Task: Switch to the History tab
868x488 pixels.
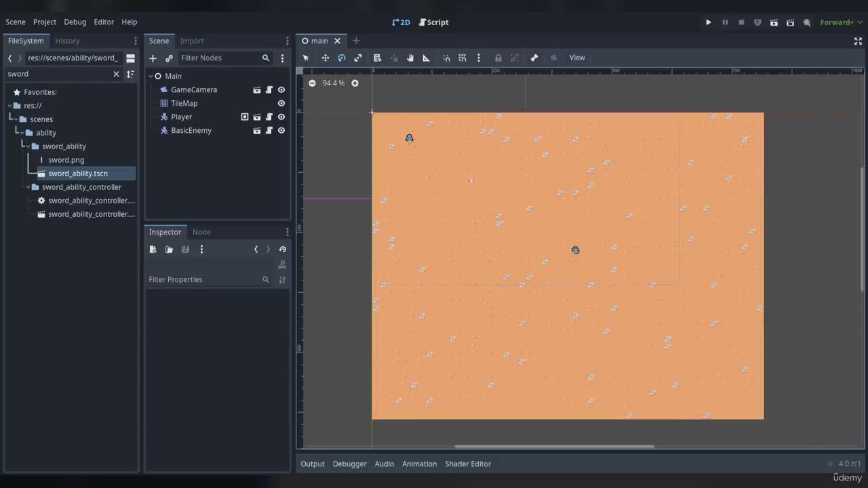Action: coord(67,41)
